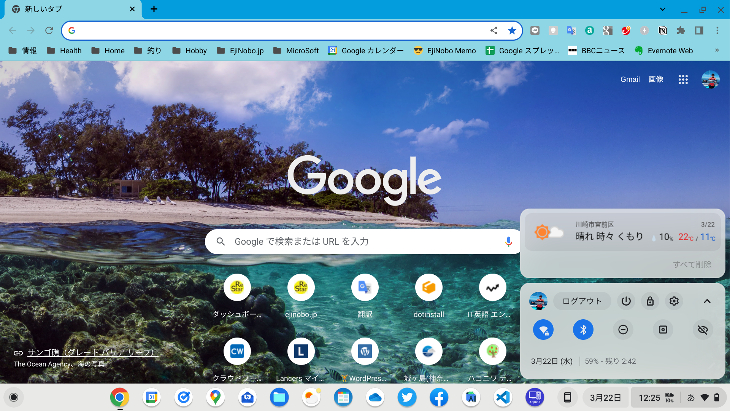Open the EjiNobo Memo bookmark
The width and height of the screenshot is (730, 411).
(445, 50)
